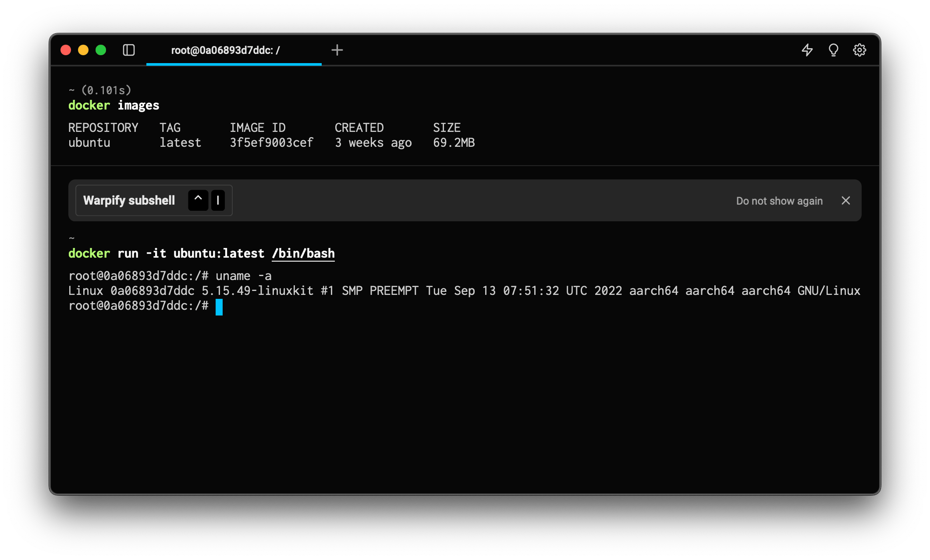Screen dimensions: 930x560
Task: Dismiss the Warpify subshell banner
Action: pyautogui.click(x=846, y=200)
